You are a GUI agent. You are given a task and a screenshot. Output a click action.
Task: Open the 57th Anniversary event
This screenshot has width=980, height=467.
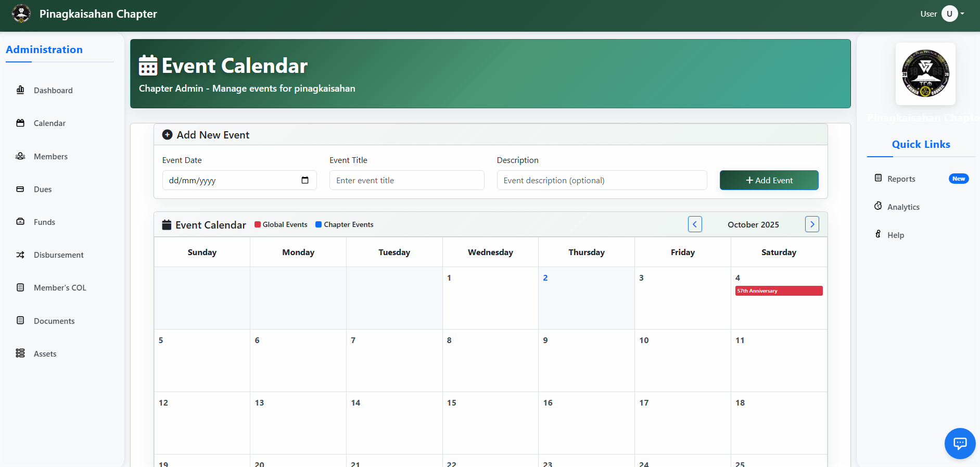tap(778, 291)
